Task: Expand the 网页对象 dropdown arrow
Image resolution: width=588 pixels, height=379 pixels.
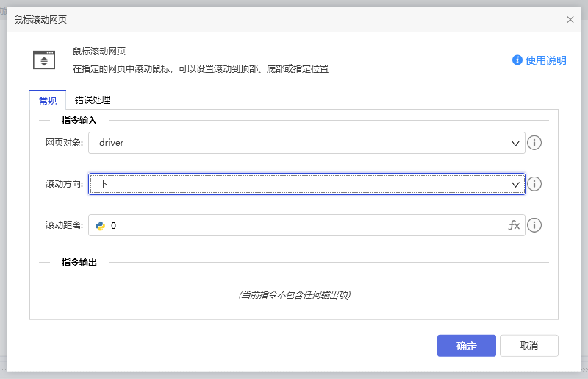Action: [516, 143]
